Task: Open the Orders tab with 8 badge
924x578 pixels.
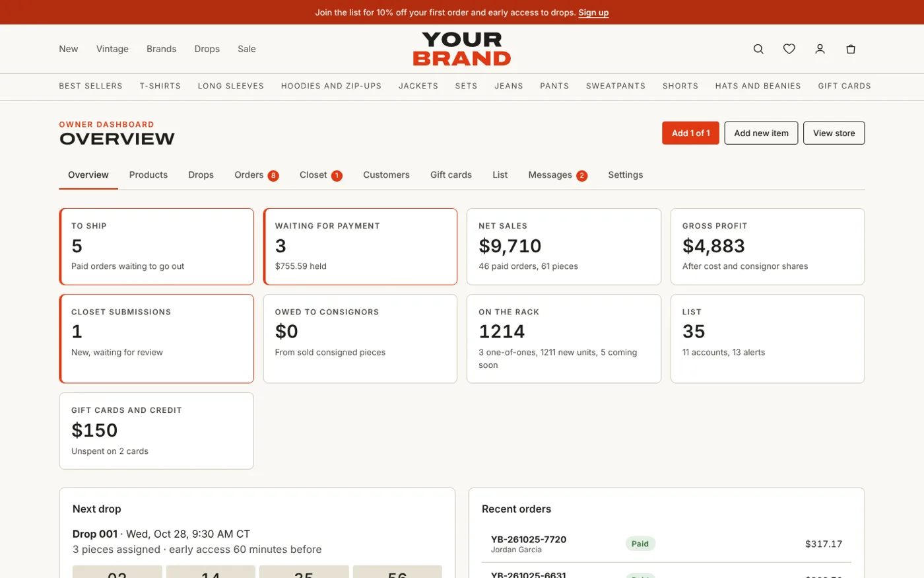Action: 256,175
